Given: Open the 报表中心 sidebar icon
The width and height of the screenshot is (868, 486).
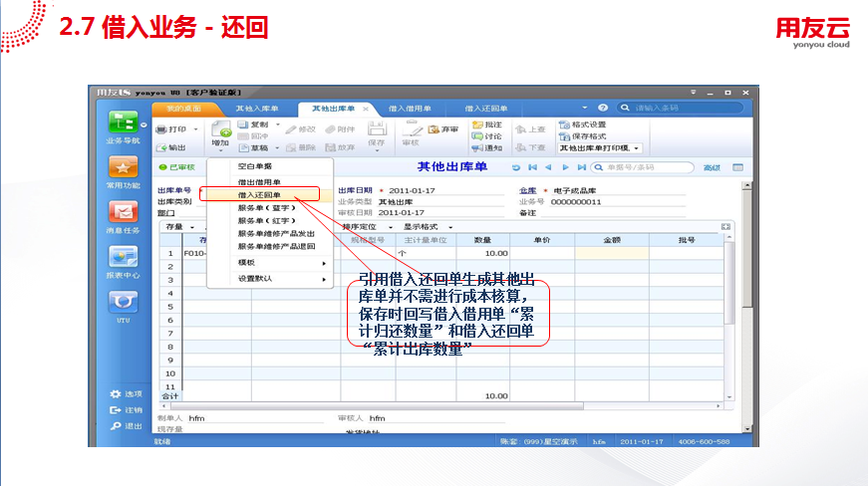Looking at the screenshot, I should click(x=123, y=257).
